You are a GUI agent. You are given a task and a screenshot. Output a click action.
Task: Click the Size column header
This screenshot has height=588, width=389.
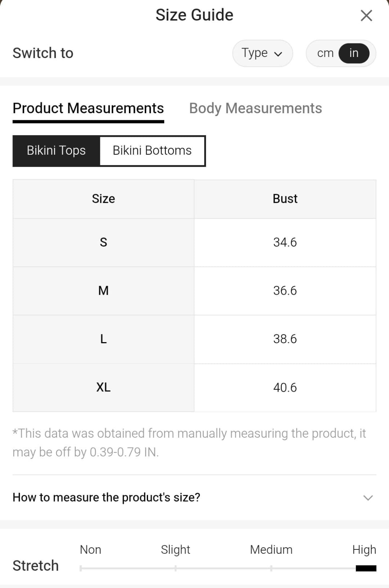104,199
